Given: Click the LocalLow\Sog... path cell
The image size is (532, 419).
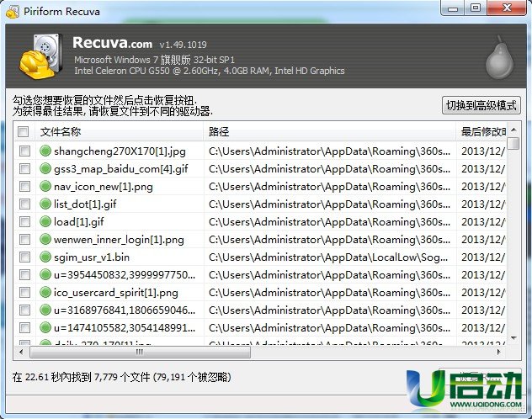Looking at the screenshot, I should [x=328, y=257].
